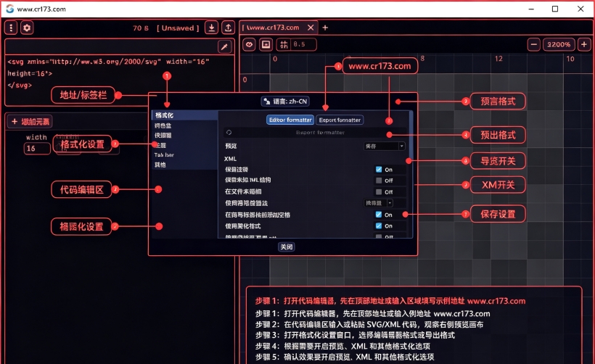Screen dimensions: 595x364
Task: Uncheck the first On checkbox under XML
Action: pos(379,170)
